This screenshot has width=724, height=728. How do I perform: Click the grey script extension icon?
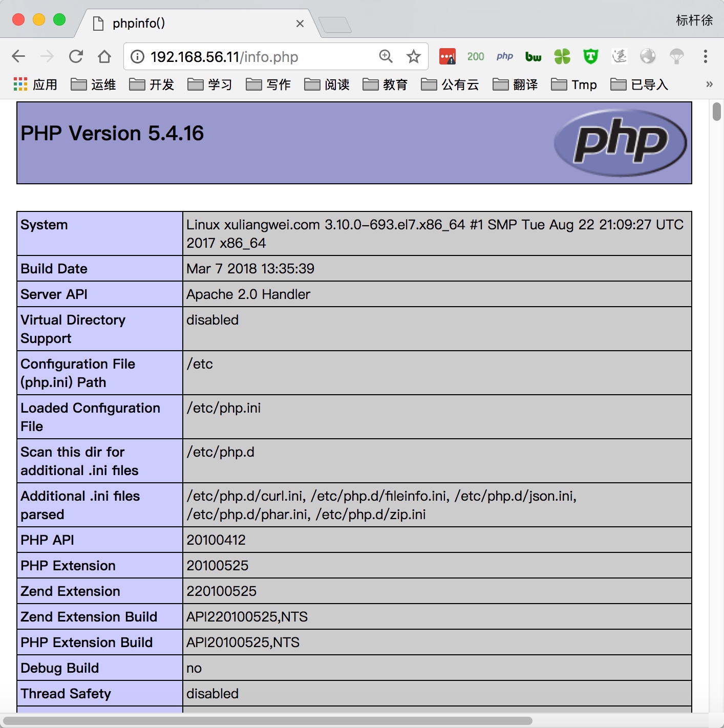click(620, 56)
